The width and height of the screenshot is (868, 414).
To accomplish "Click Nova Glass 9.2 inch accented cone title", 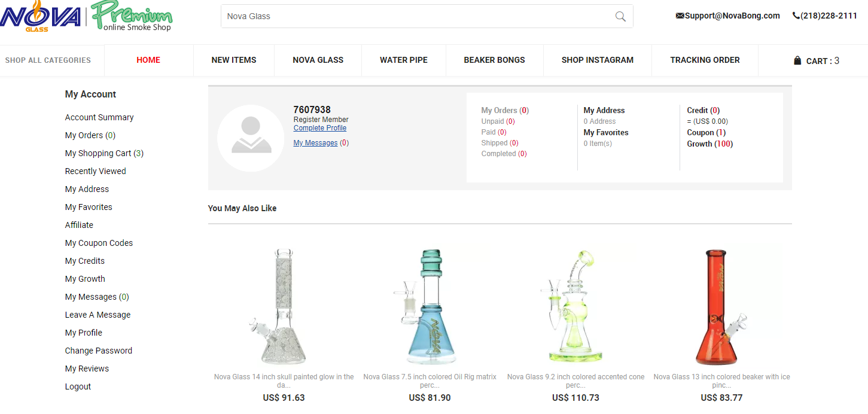I will 575,381.
